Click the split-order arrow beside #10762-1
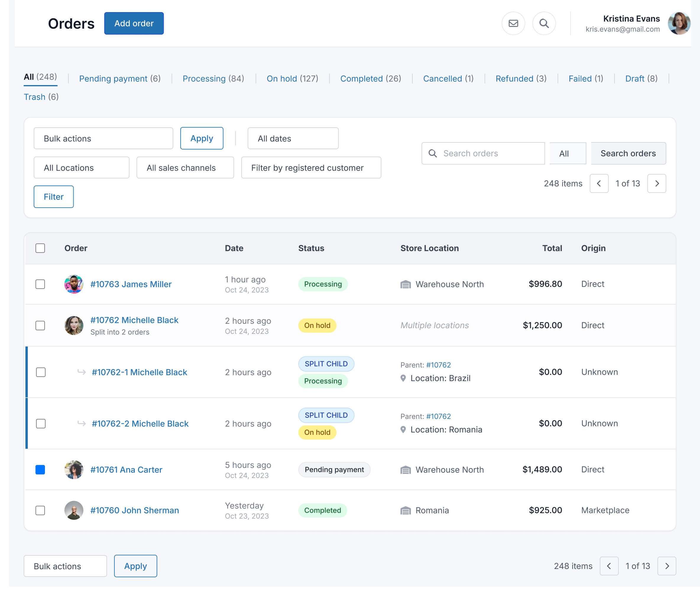 point(81,373)
